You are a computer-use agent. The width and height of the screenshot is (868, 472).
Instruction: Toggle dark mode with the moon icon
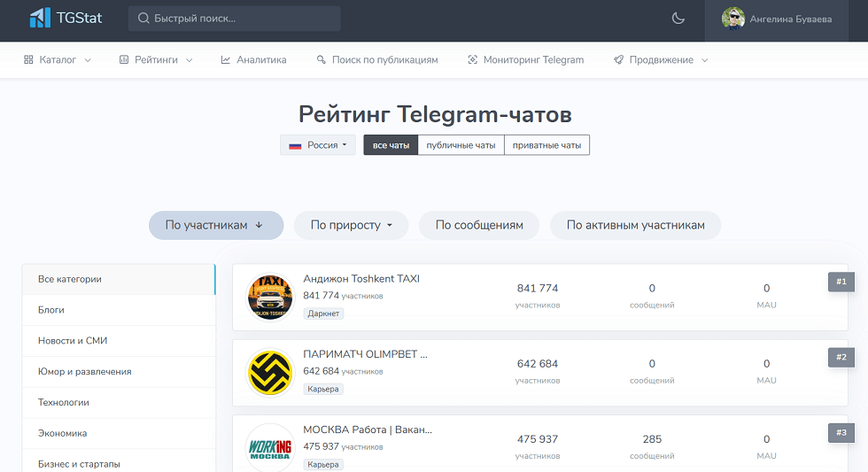[x=678, y=19]
